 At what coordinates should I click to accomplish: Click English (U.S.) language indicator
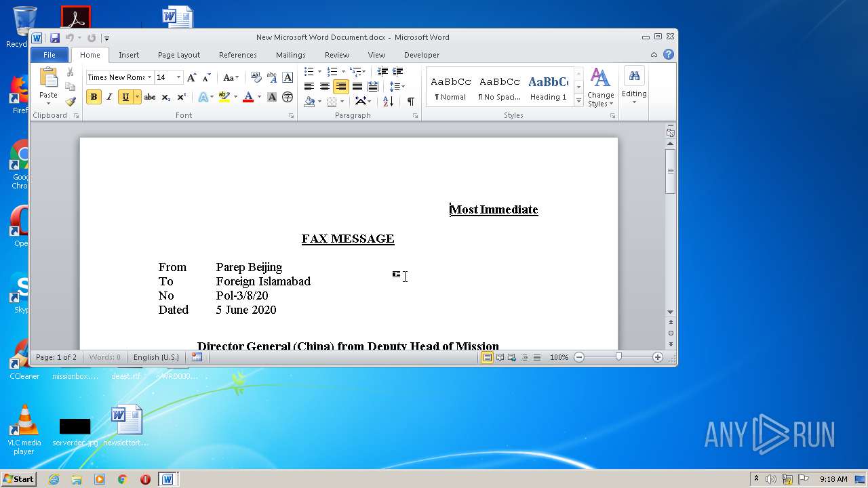[x=156, y=357]
